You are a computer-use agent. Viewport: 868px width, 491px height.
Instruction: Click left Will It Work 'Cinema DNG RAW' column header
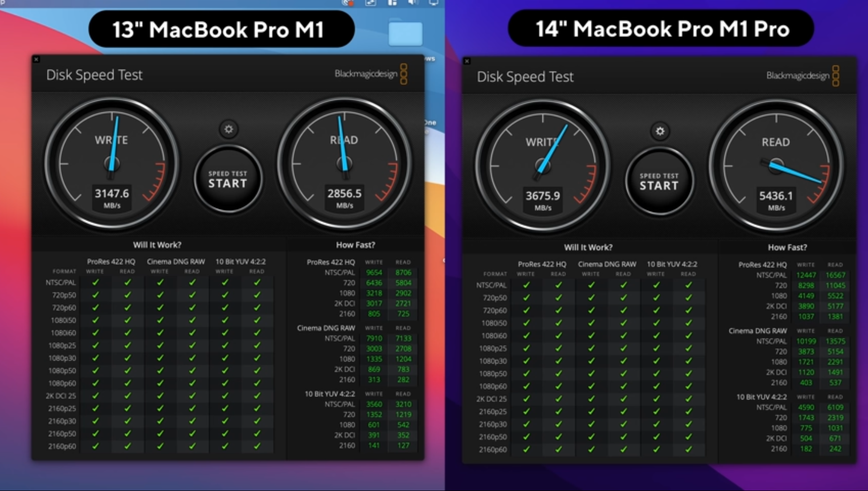pos(176,262)
